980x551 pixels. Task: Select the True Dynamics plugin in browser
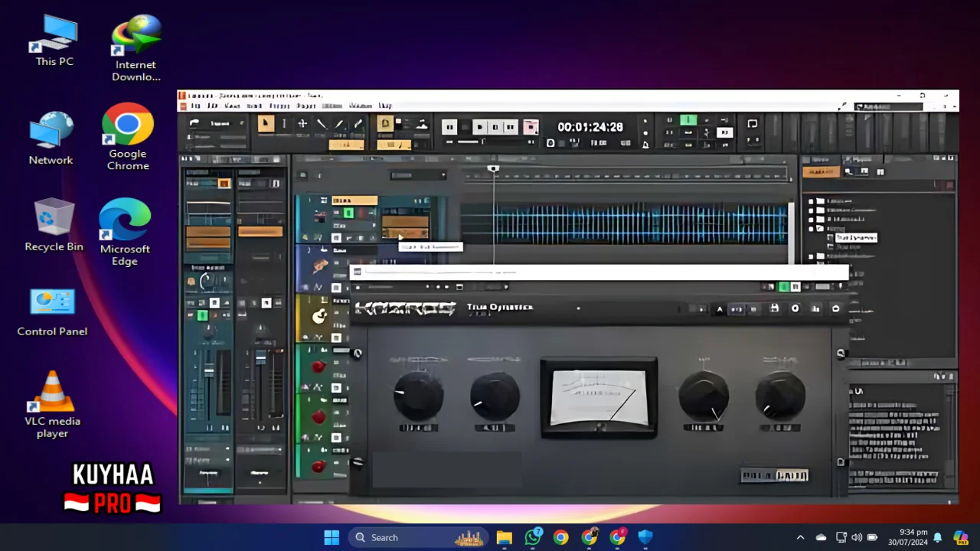pyautogui.click(x=855, y=238)
